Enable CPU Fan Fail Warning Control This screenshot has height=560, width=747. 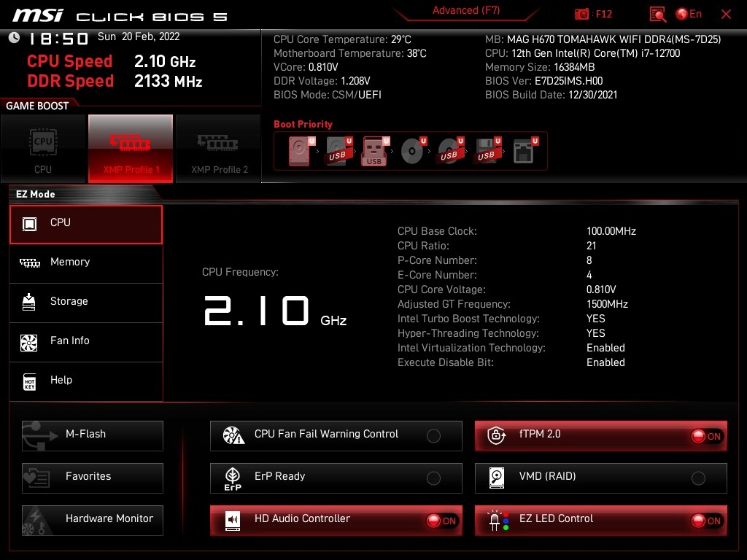pyautogui.click(x=433, y=436)
